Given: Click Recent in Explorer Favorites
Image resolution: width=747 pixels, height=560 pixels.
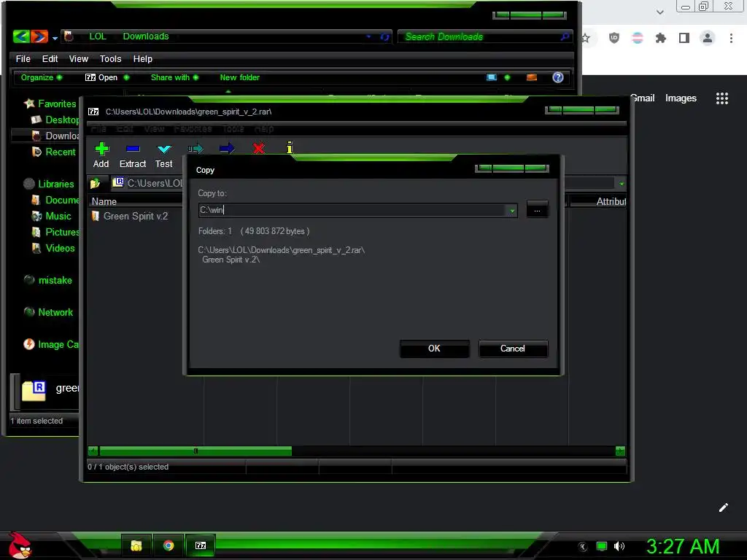Looking at the screenshot, I should click(x=54, y=152).
